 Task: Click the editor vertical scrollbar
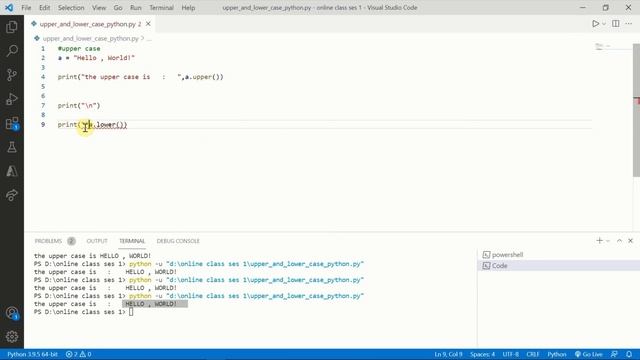tap(636, 110)
